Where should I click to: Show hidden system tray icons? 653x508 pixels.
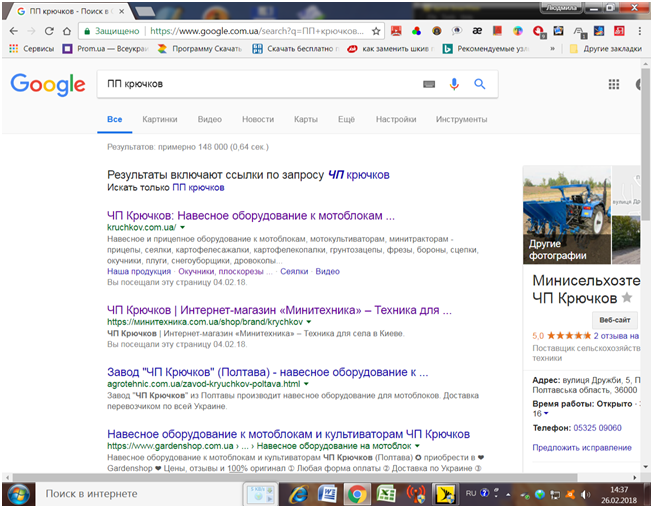tap(508, 495)
